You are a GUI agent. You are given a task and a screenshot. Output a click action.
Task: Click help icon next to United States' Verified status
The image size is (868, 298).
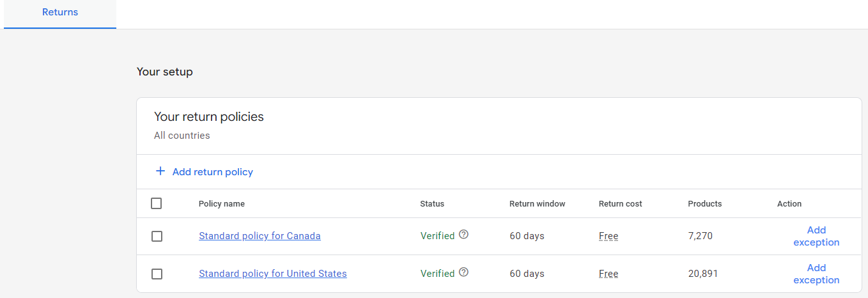[x=464, y=272]
